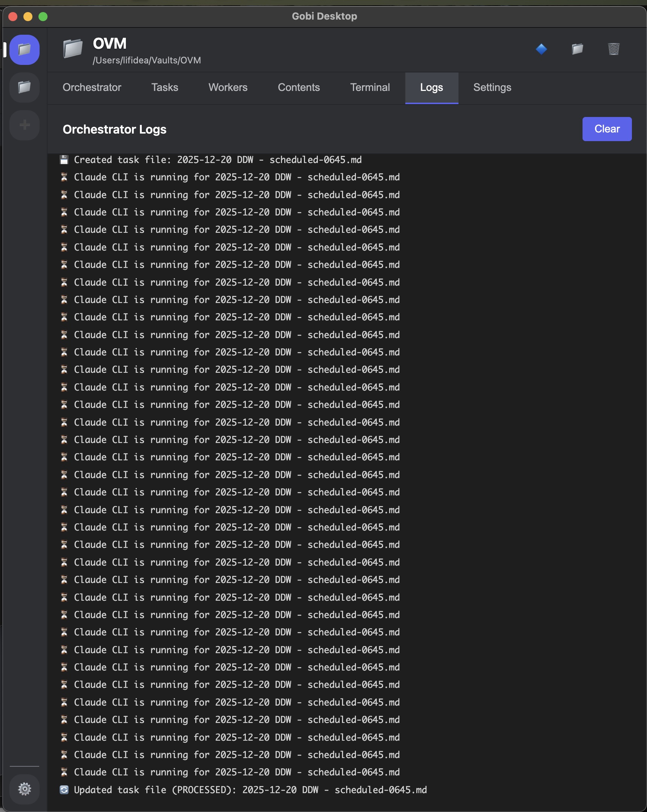Screen dimensions: 647x812
Task: Add a new vault with plus icon
Action: pos(25,125)
